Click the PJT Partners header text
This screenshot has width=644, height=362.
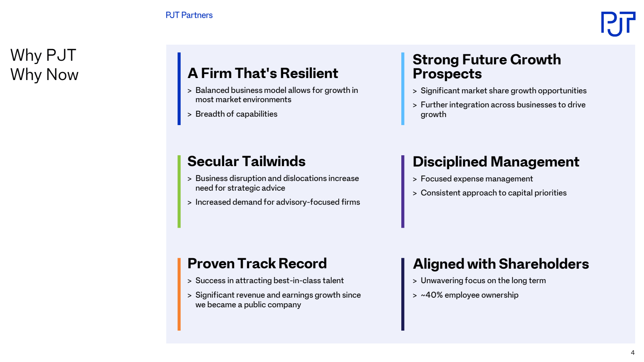click(x=189, y=15)
